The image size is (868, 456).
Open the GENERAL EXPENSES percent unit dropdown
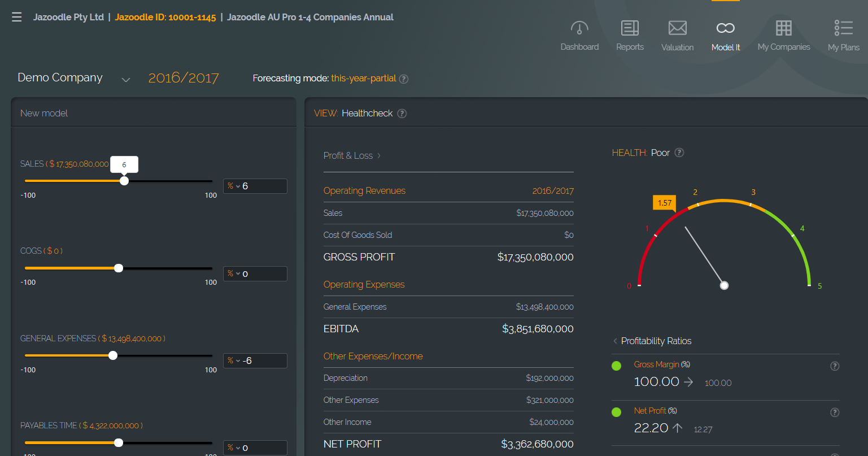click(233, 361)
